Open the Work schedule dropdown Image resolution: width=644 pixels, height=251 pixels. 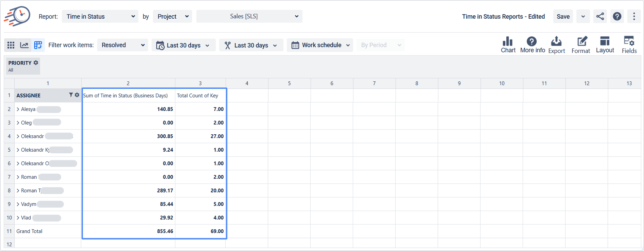click(320, 45)
